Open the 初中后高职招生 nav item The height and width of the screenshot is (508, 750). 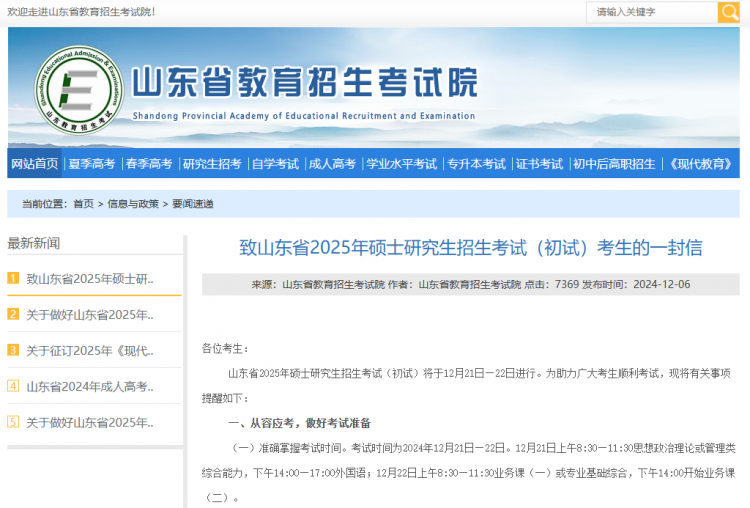[x=614, y=164]
